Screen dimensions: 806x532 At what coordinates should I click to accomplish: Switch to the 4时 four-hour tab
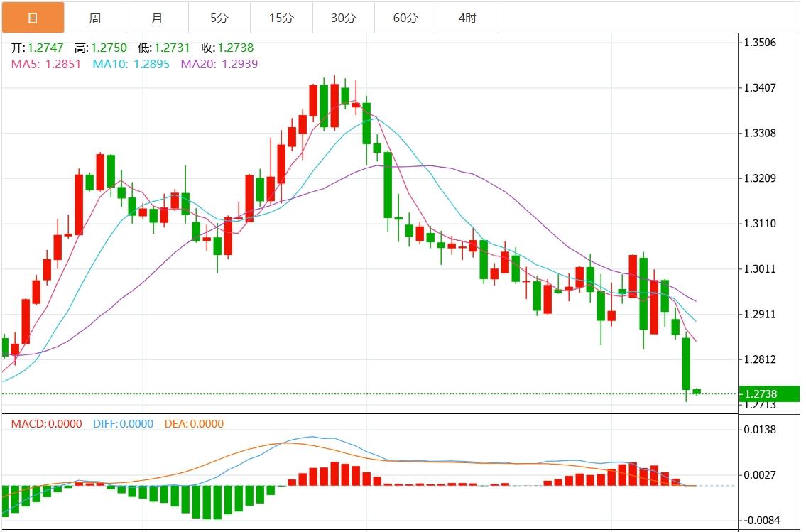point(468,18)
